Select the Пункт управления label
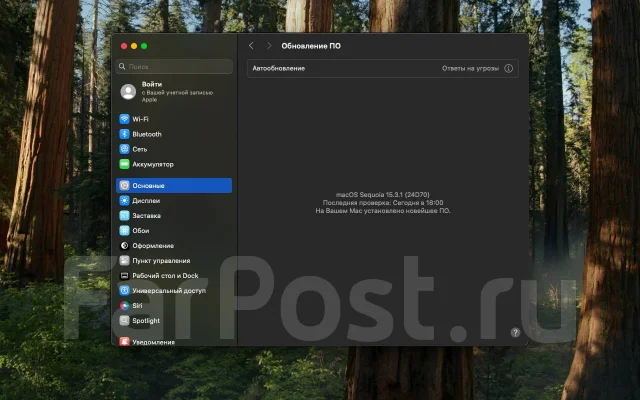Image resolution: width=640 pixels, height=400 pixels. (161, 261)
